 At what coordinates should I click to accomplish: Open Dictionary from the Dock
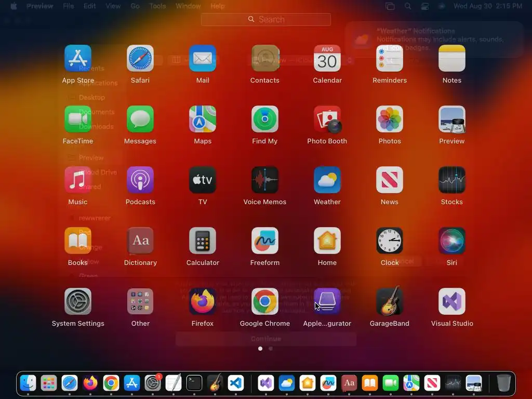[x=349, y=383]
